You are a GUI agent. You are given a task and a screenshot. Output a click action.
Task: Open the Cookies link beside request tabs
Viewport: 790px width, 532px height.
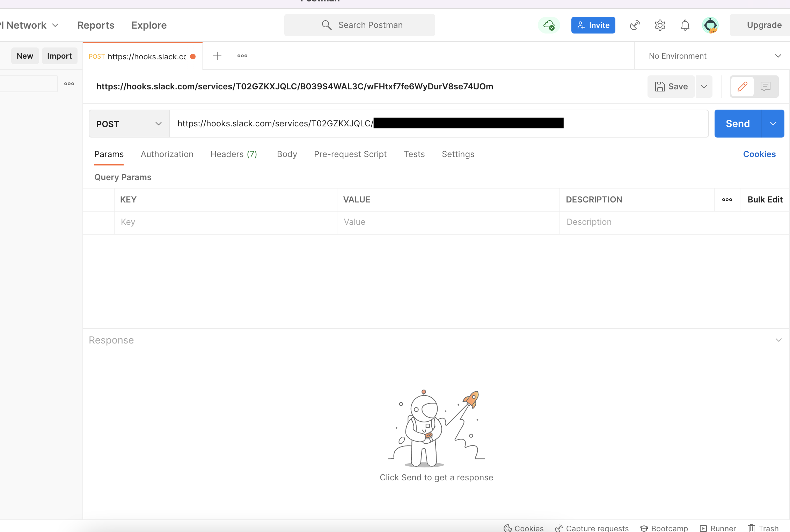[x=759, y=154]
